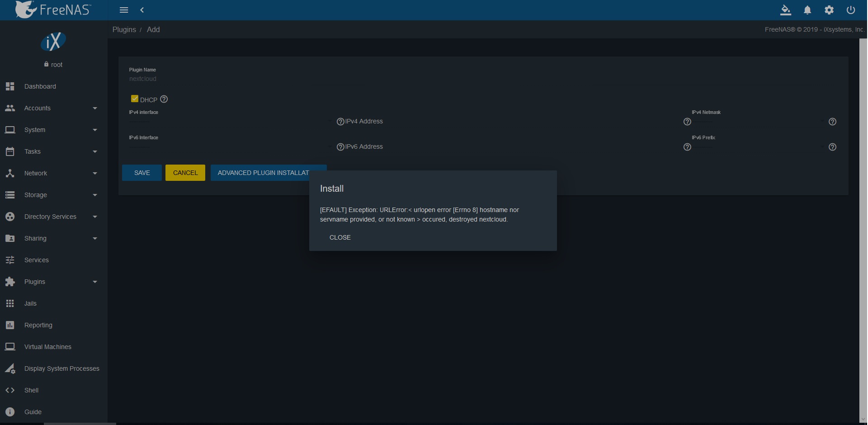Viewport: 868px width, 425px height.
Task: Show help for the DHCP option
Action: (x=164, y=99)
